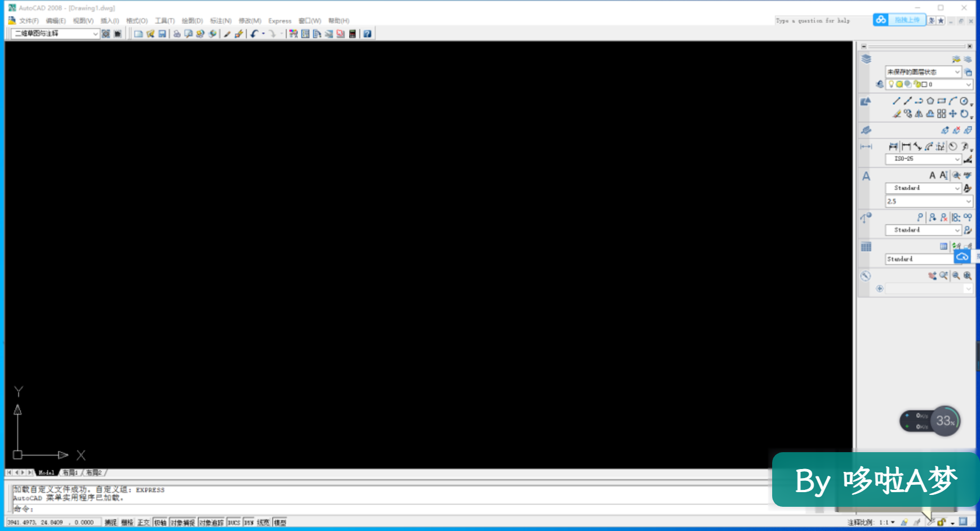Open the QuickCalc calculator icon
The width and height of the screenshot is (980, 531).
[353, 34]
